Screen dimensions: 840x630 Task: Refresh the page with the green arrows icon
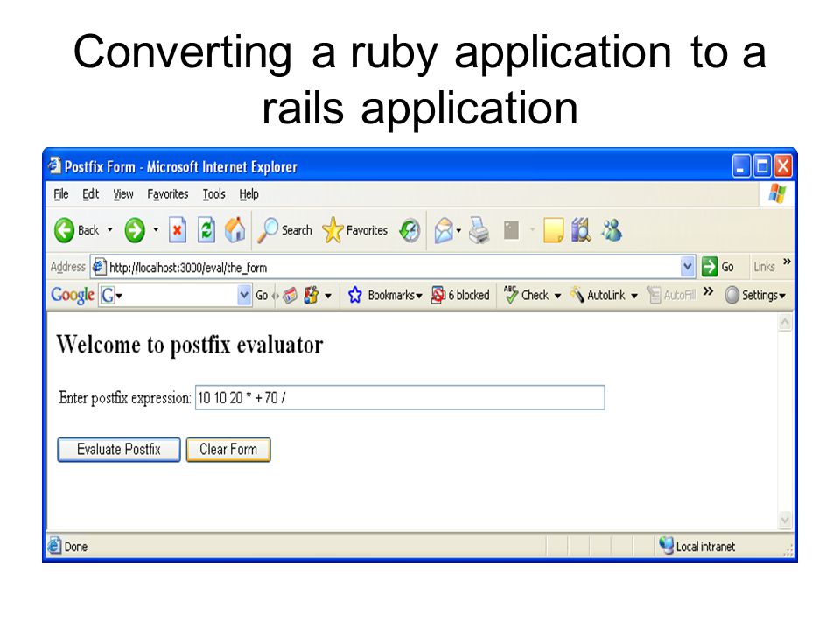[x=206, y=230]
